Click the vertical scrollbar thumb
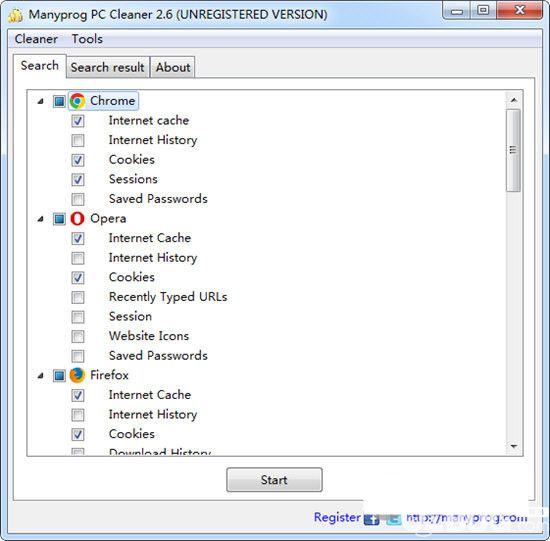 pos(514,150)
